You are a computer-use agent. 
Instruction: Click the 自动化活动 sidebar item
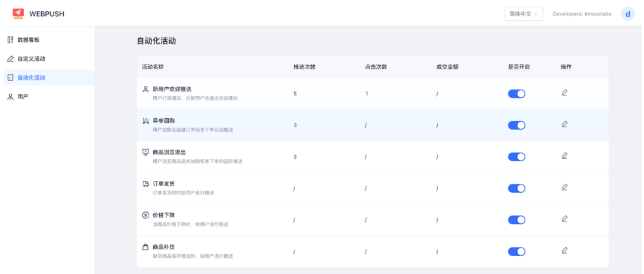(31, 78)
